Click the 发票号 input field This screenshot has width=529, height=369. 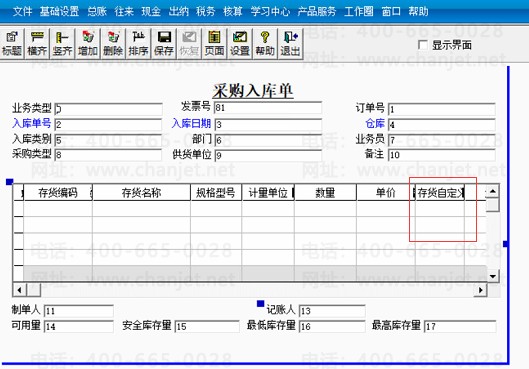268,108
